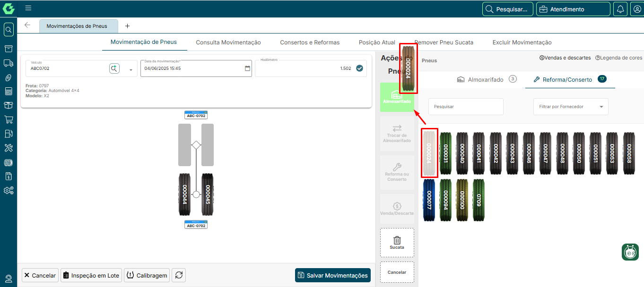Select the blue tire 000077
The image size is (644, 287).
tap(429, 200)
